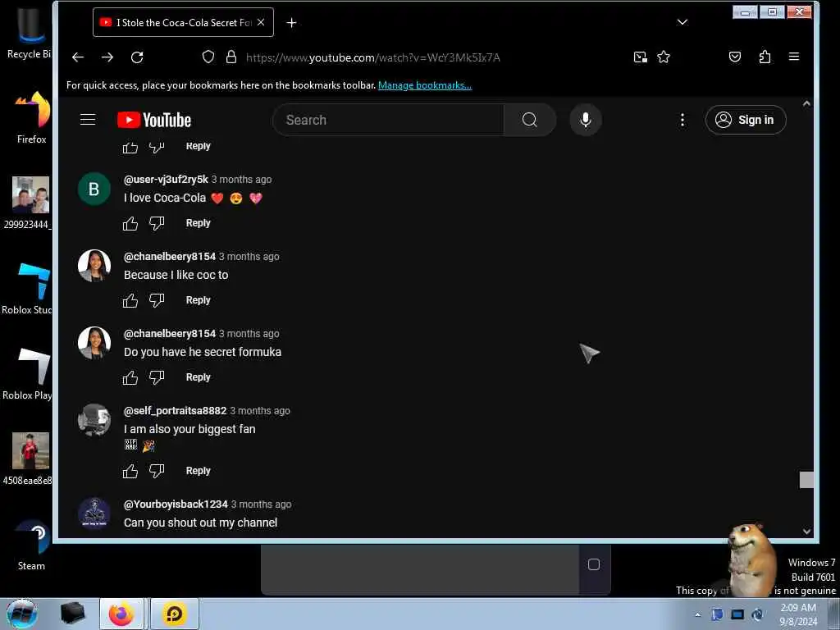Screen dimensions: 840x630
Task: Dislike the 'secret formuka' comment
Action: pyautogui.click(x=157, y=377)
